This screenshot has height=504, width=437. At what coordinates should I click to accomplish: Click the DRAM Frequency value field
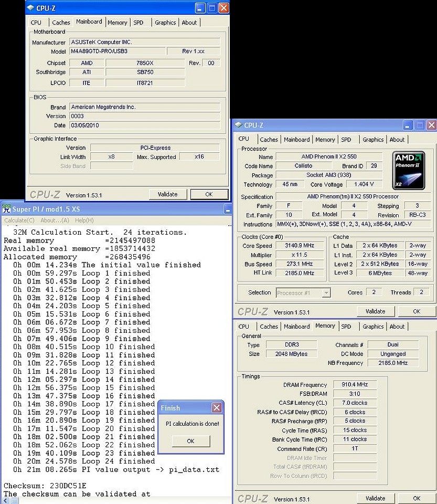point(354,385)
